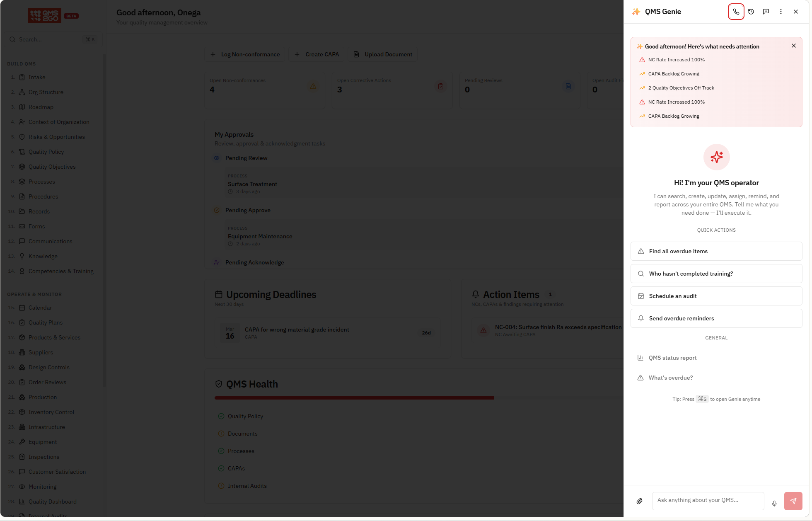812x521 pixels.
Task: Open '2 Quality Objectives Off Track' alert
Action: pos(681,88)
